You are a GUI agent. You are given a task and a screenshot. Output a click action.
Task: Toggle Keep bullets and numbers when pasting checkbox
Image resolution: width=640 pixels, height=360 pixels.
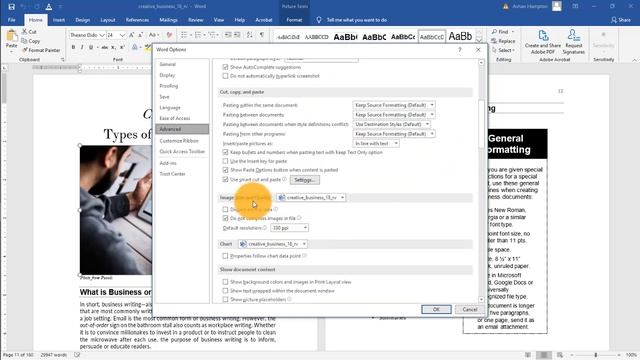click(x=225, y=152)
